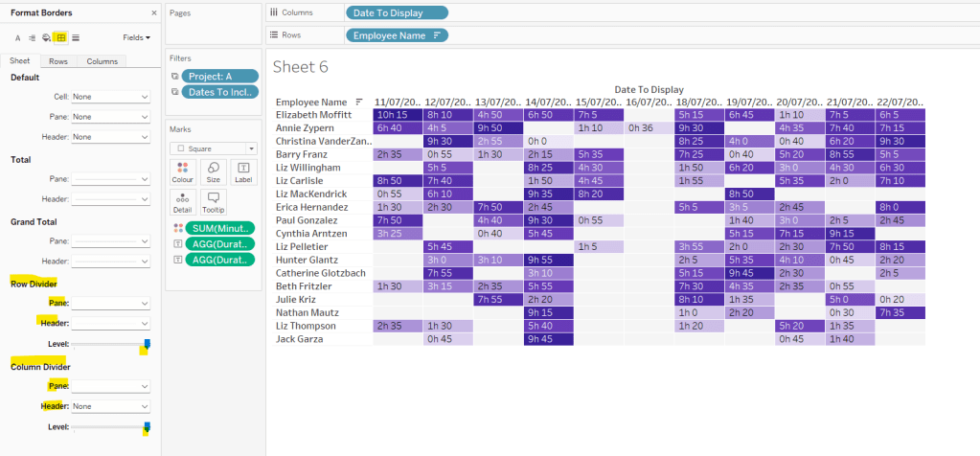Open the Square mark type dropdown
Image resolution: width=980 pixels, height=456 pixels.
tap(213, 148)
